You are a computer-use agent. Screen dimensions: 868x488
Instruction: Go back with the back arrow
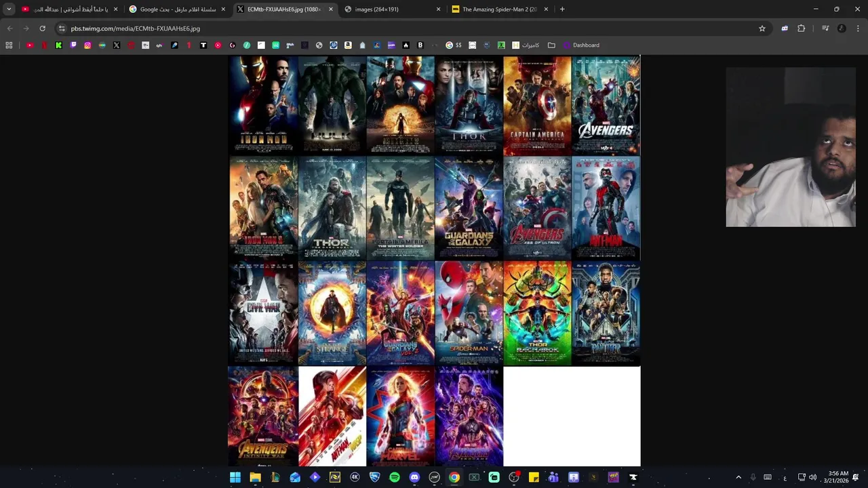click(9, 28)
